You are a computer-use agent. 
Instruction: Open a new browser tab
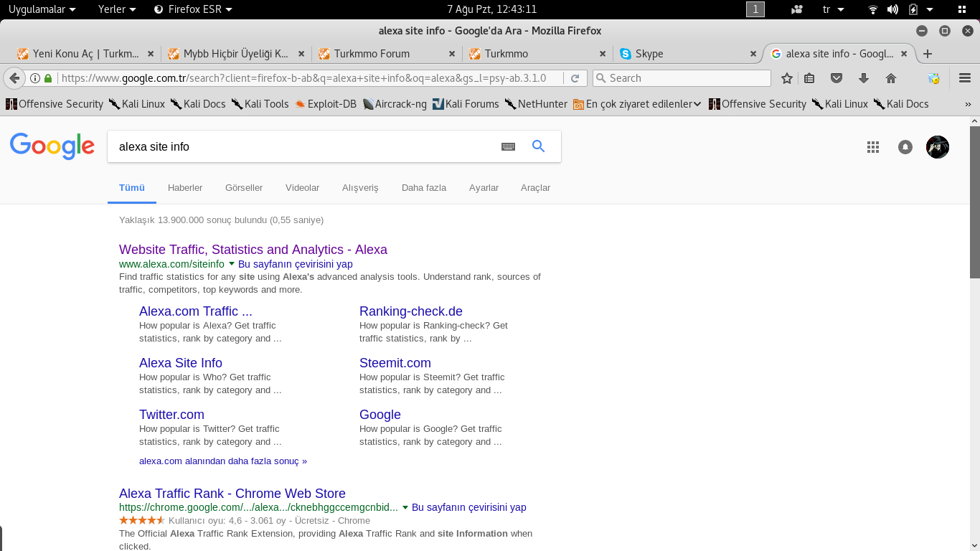pyautogui.click(x=928, y=54)
